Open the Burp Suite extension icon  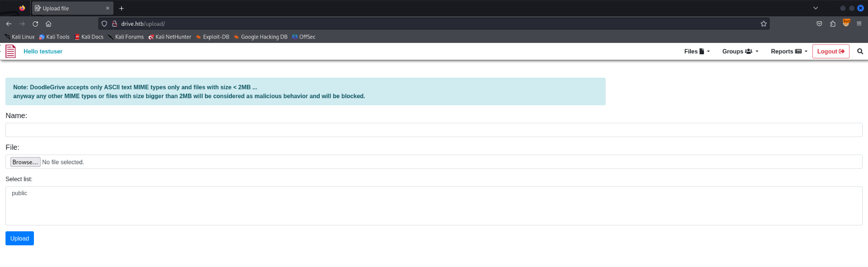click(x=846, y=23)
